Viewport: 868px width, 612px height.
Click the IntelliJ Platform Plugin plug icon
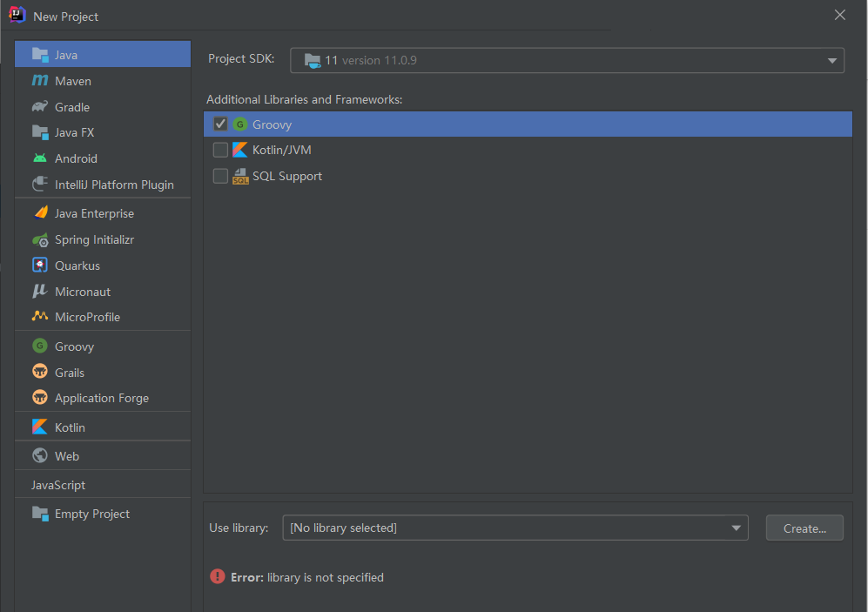(40, 184)
